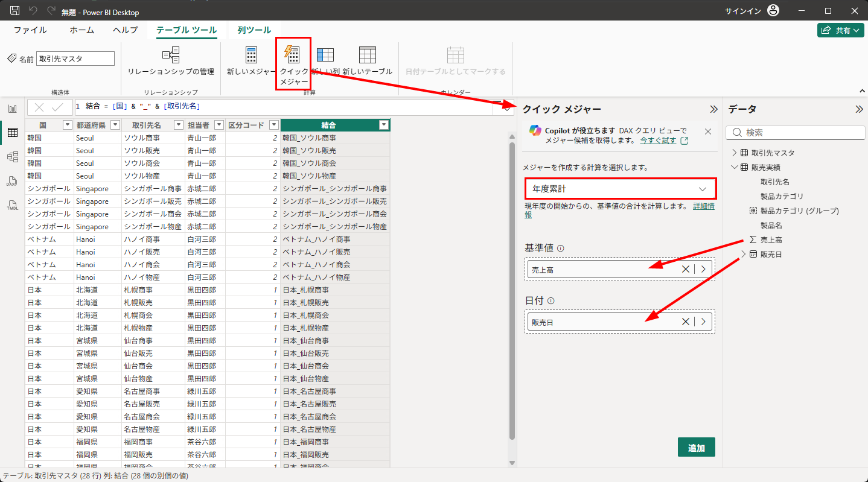This screenshot has height=482, width=868.
Task: Open the クイック メジャー tool
Action: [x=293, y=64]
